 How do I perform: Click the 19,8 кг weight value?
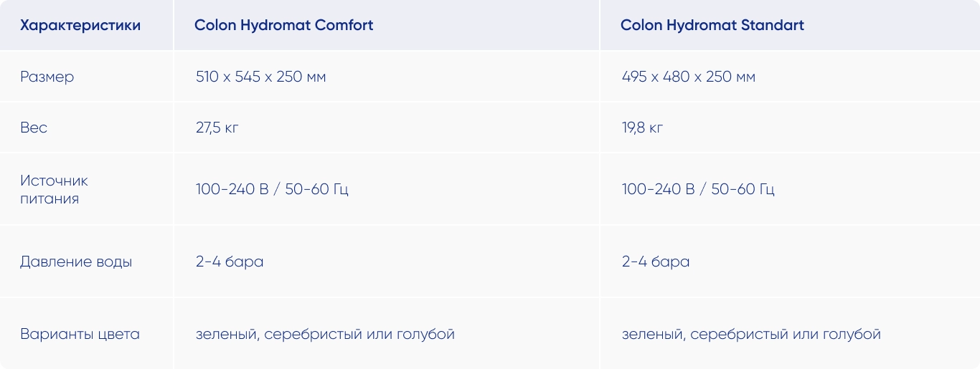[x=643, y=128]
